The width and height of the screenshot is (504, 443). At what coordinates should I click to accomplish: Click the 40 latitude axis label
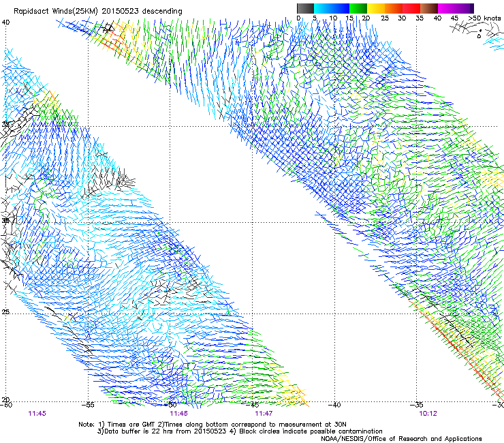5,22
